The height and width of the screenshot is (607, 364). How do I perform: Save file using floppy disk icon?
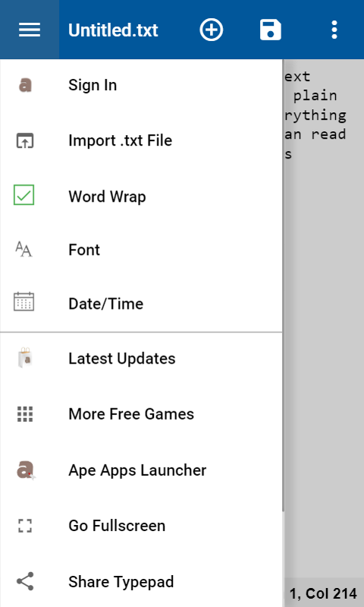271,30
